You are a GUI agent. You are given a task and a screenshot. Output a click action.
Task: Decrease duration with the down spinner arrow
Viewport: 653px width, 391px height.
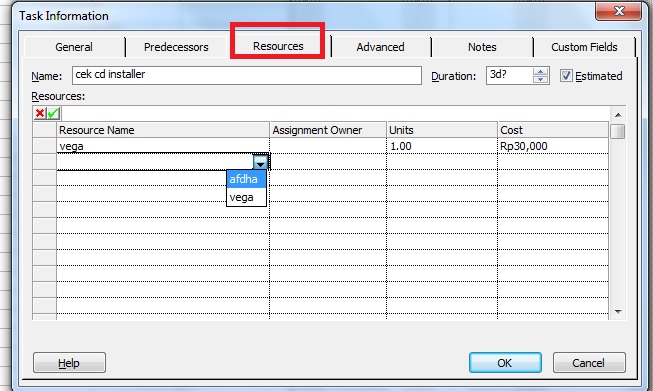pos(541,79)
